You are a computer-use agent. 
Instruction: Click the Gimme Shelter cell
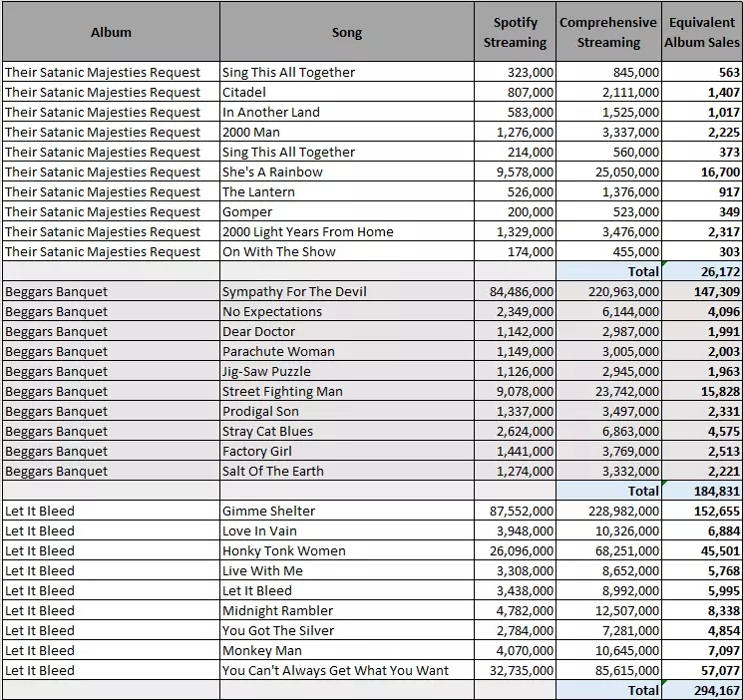(347, 511)
